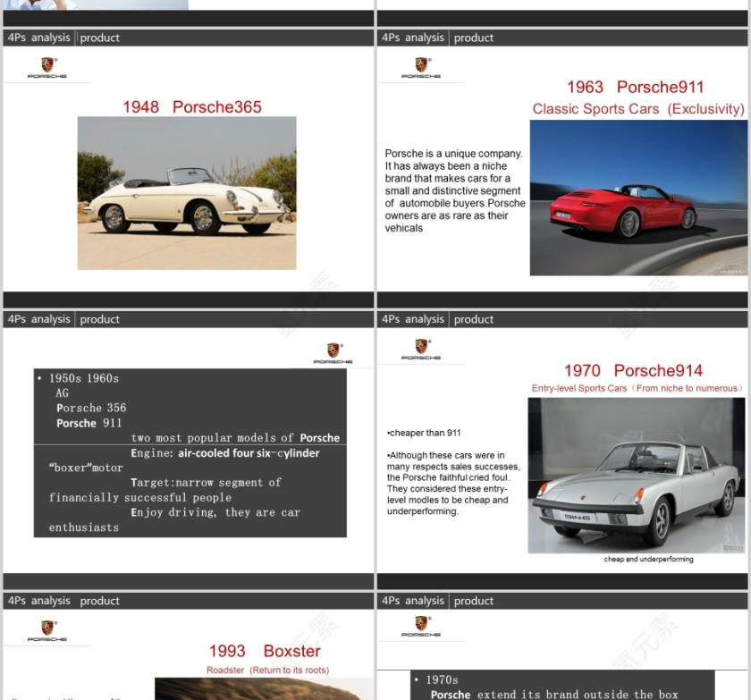Click the Porsche logo above the 1950s 1960s text box
This screenshot has height=700, width=751.
point(333,353)
